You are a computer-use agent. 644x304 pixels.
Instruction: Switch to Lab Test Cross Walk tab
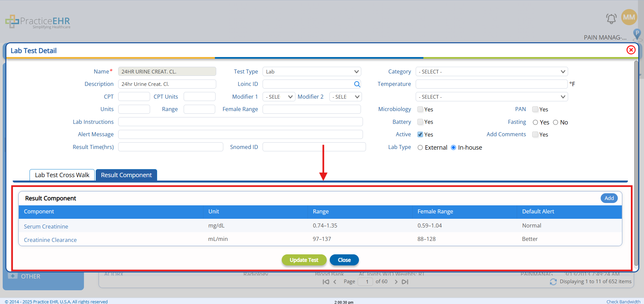62,175
